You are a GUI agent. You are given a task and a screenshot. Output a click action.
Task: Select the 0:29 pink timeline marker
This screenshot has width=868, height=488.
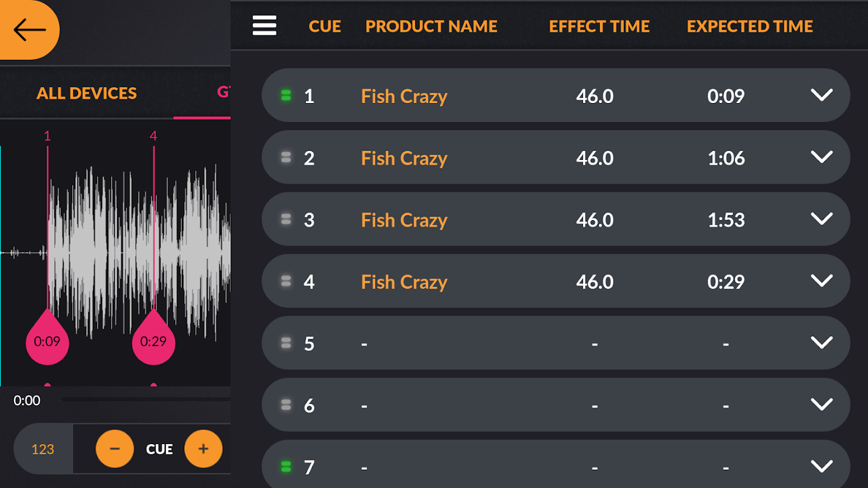point(153,341)
